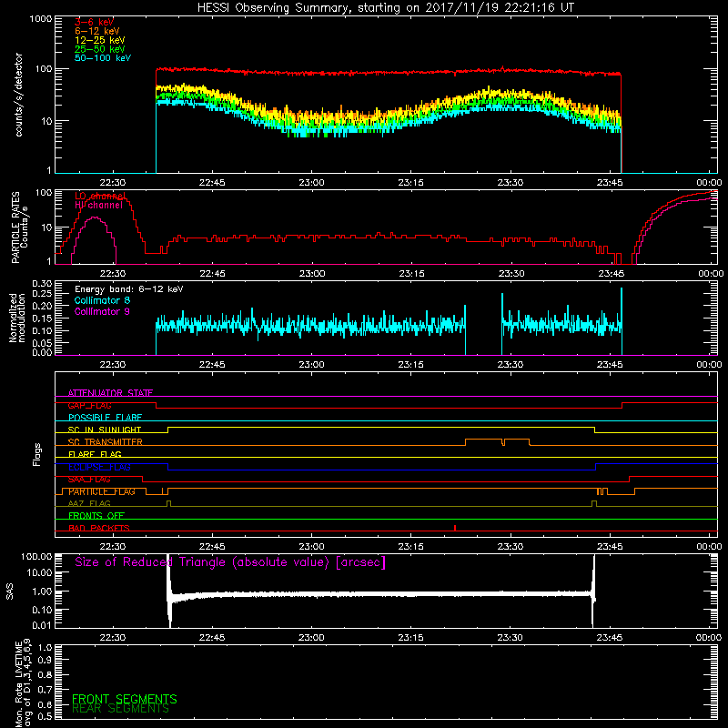Click the HI channel legend label
Viewport: 728px width, 728px height.
[98, 206]
